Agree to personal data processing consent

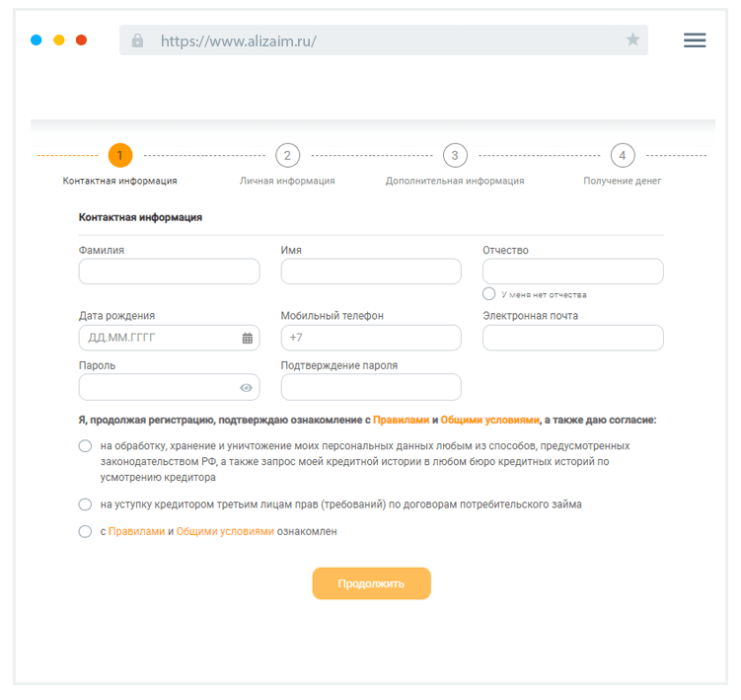[x=85, y=446]
